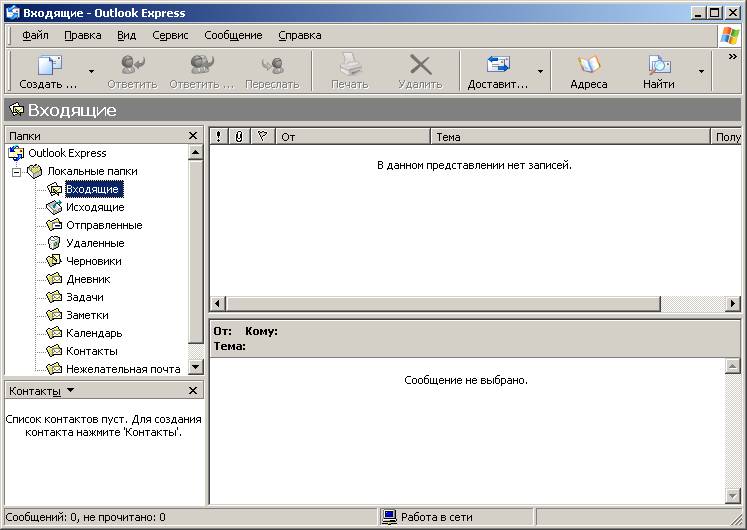Click the Черновики folder icon
Viewport: 747px width, 530px height.
tap(54, 260)
